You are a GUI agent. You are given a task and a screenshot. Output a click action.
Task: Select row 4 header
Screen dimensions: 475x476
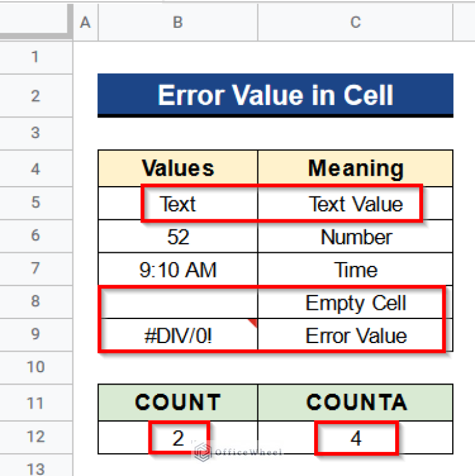coord(36,169)
